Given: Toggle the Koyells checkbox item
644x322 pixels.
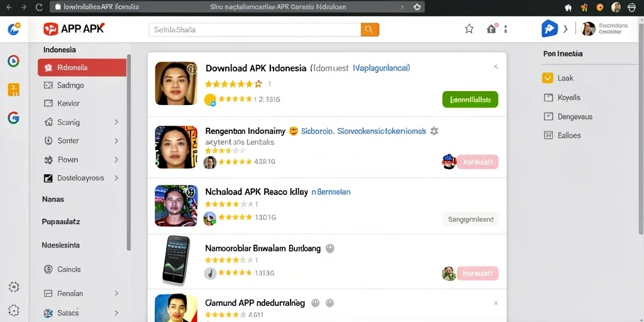Looking at the screenshot, I should pos(562,97).
